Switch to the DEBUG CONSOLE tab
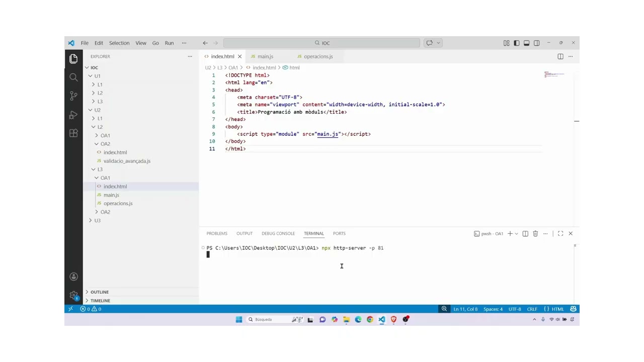 pyautogui.click(x=278, y=233)
